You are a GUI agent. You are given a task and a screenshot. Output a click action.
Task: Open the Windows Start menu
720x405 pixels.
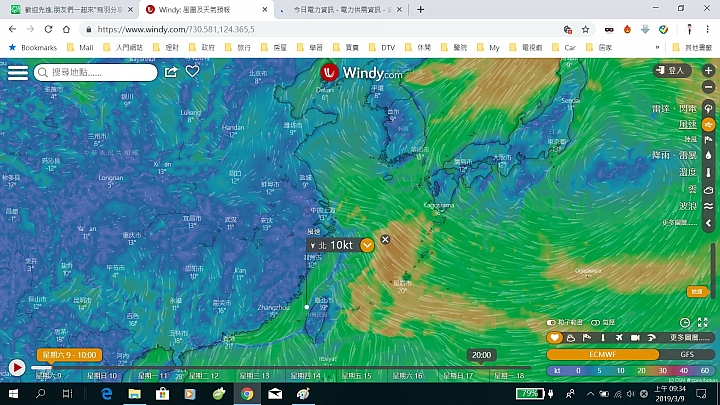coord(13,394)
